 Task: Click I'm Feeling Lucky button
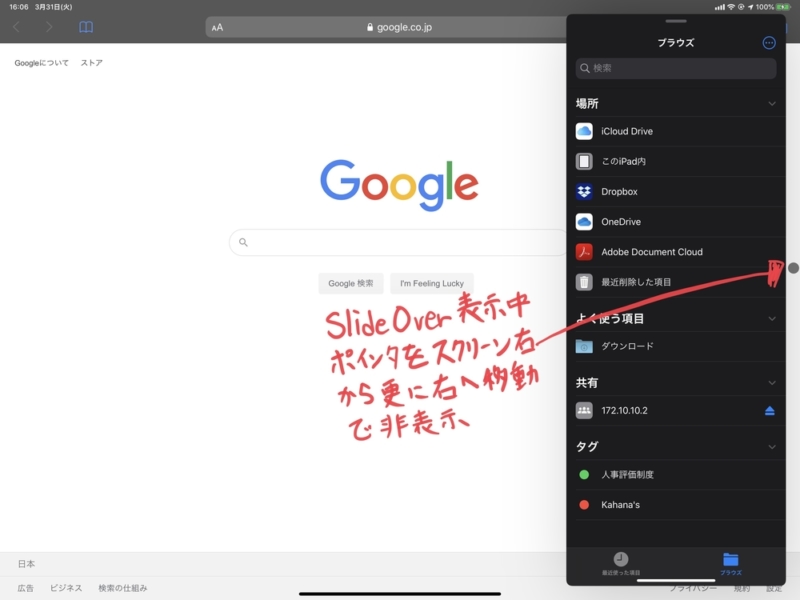[x=432, y=284]
